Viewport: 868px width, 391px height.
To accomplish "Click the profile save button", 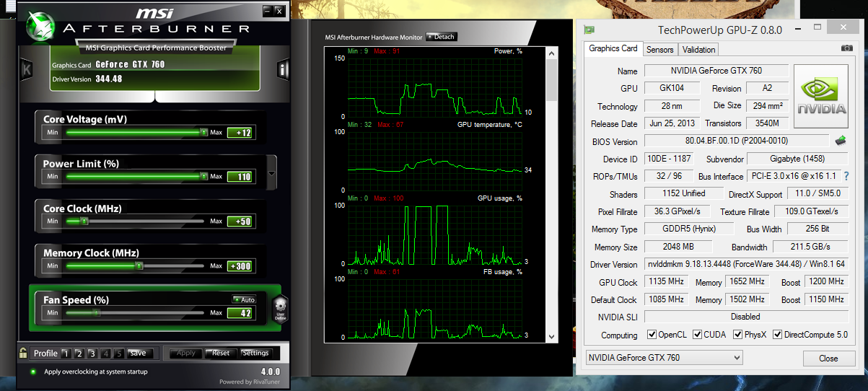I will coord(139,353).
